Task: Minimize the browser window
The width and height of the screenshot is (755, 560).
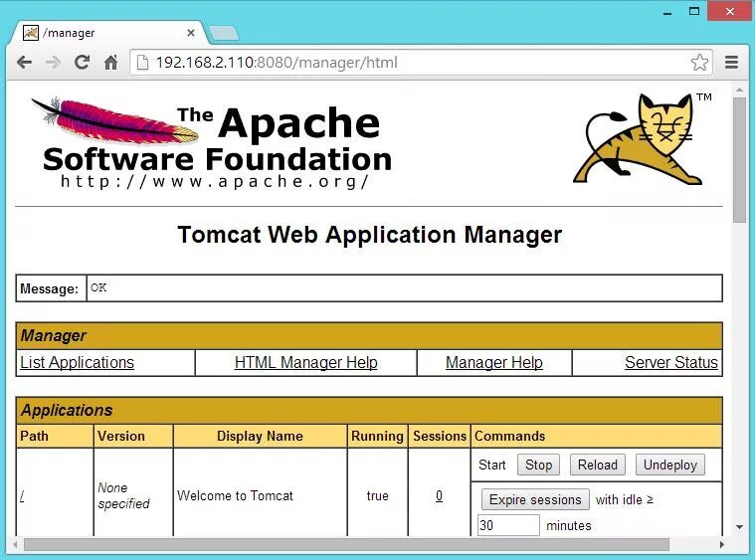Action: point(667,12)
